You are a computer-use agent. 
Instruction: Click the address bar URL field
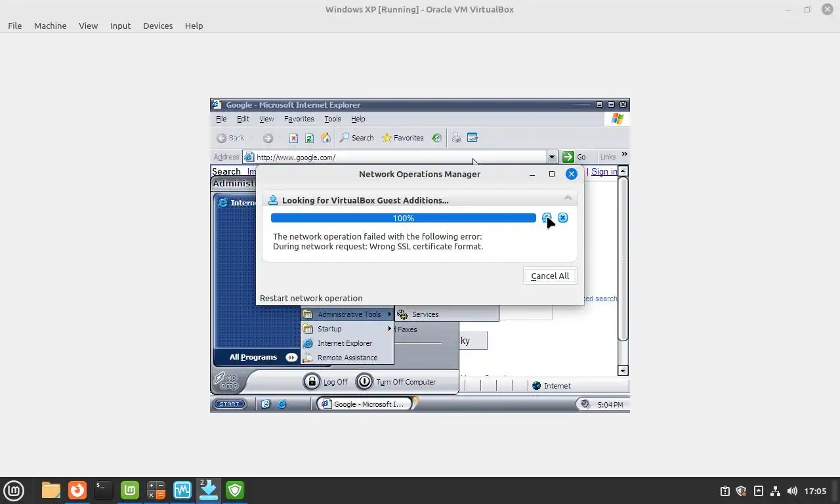(x=395, y=157)
